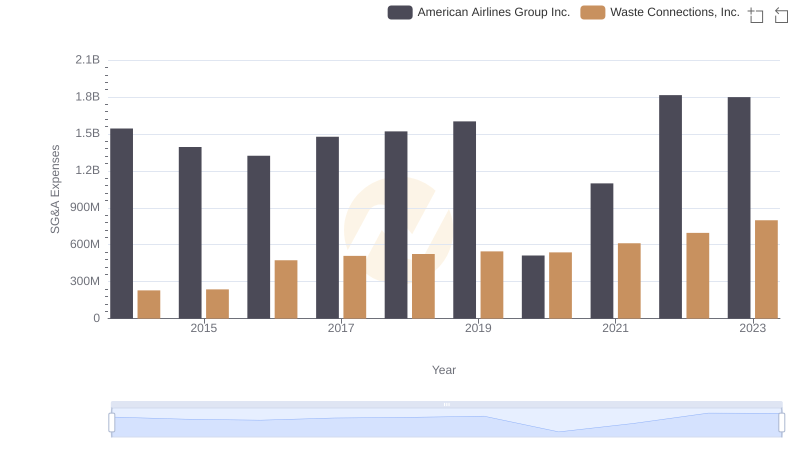Click the Waste Connections bar for 2017

(355, 287)
